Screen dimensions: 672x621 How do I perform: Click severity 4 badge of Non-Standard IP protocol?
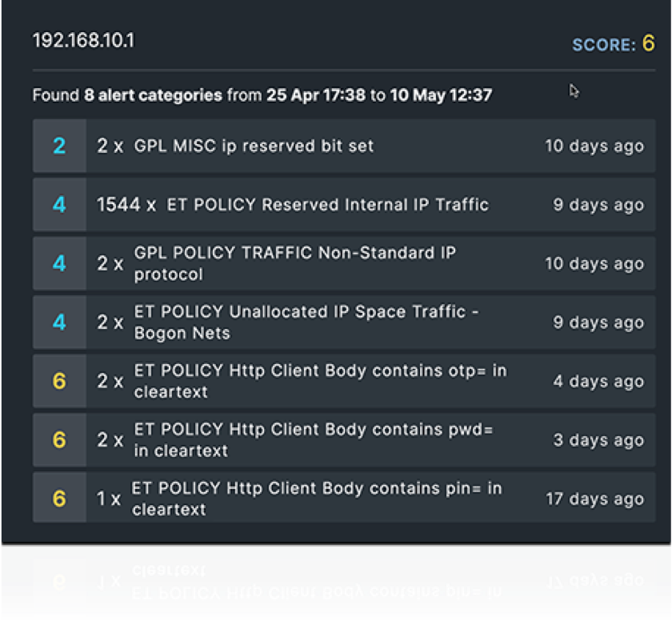click(59, 263)
